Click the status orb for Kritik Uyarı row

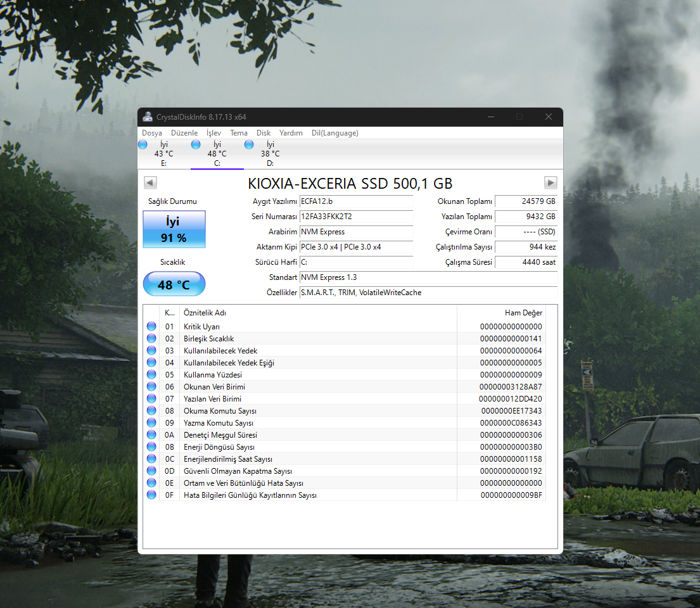pos(152,326)
